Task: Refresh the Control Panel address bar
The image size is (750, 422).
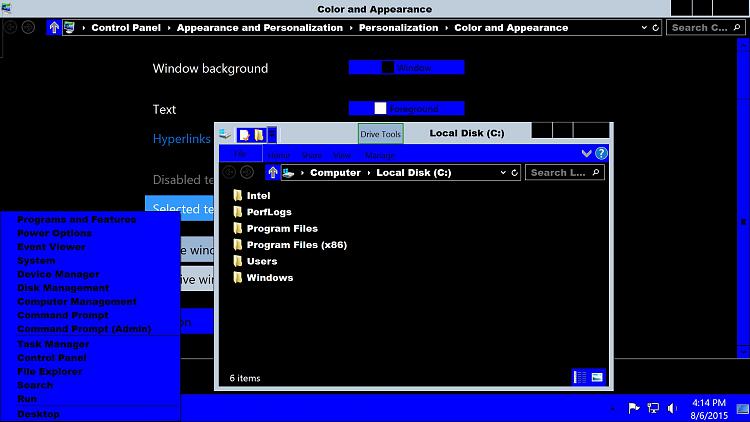Action: point(655,28)
